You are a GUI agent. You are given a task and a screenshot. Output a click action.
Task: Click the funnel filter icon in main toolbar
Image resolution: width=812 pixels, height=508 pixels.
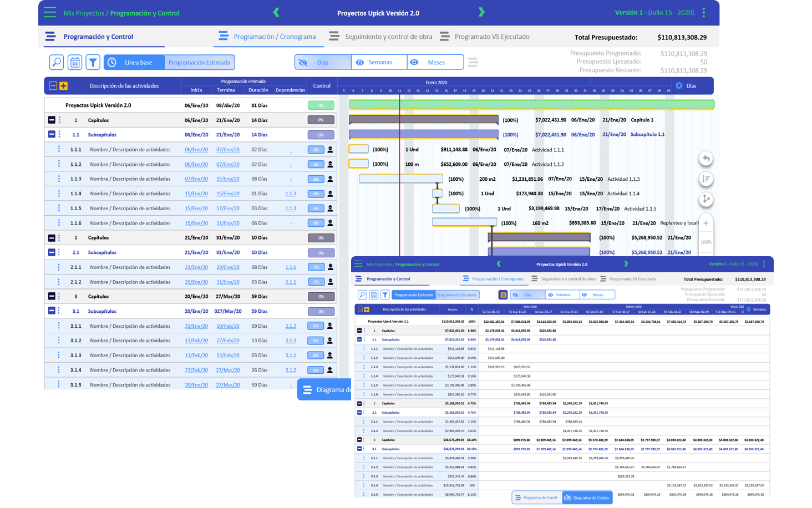point(93,63)
